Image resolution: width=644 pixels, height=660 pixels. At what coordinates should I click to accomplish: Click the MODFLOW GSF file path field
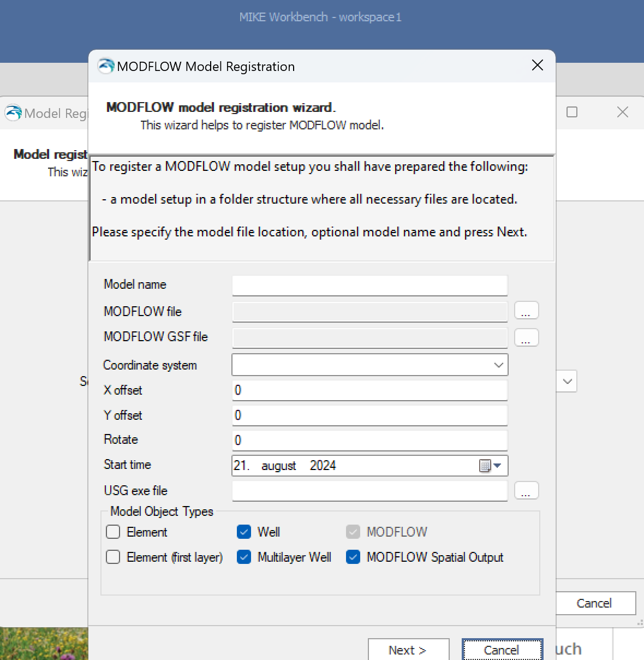pyautogui.click(x=370, y=338)
